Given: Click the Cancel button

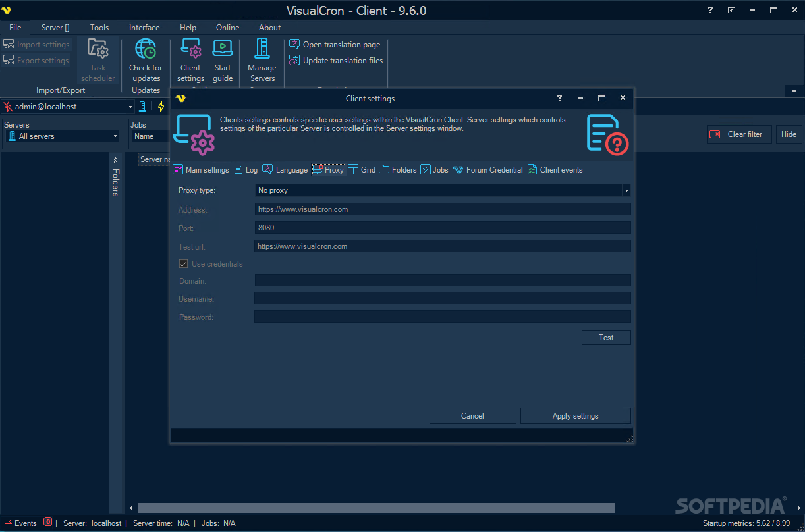Looking at the screenshot, I should (472, 416).
